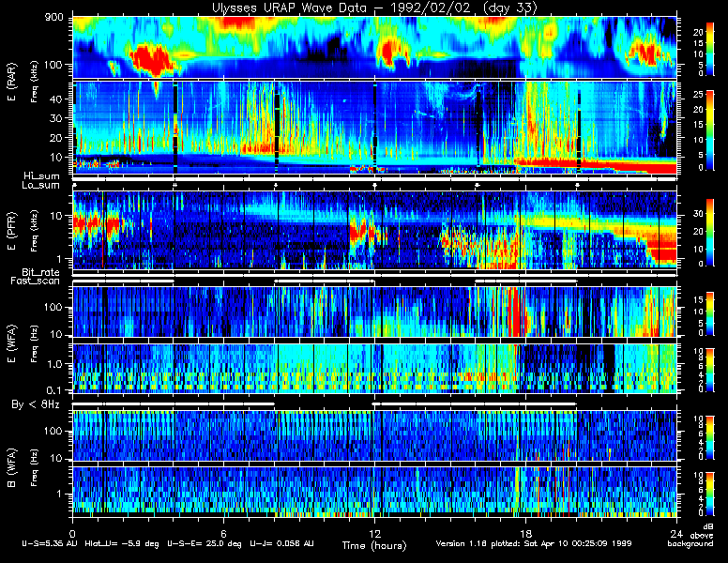Click the PFR color scale bar (0–30)
The width and height of the screenshot is (728, 563).
710,233
